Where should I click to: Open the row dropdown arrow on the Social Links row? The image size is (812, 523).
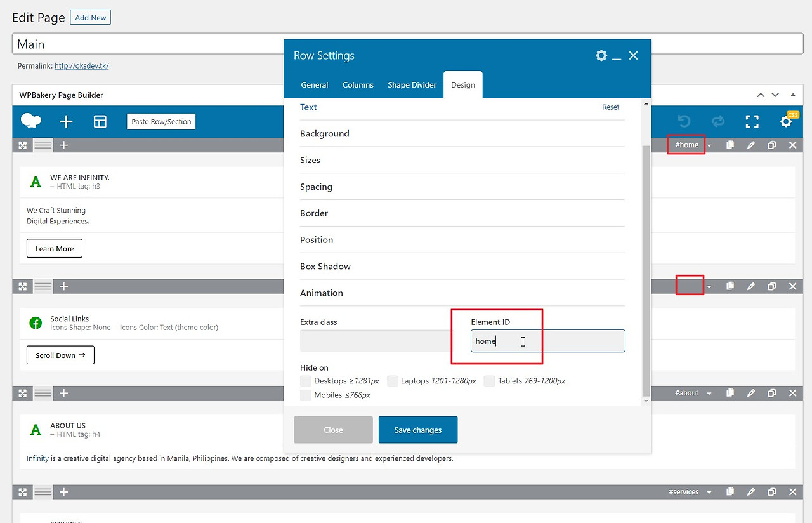coord(709,287)
